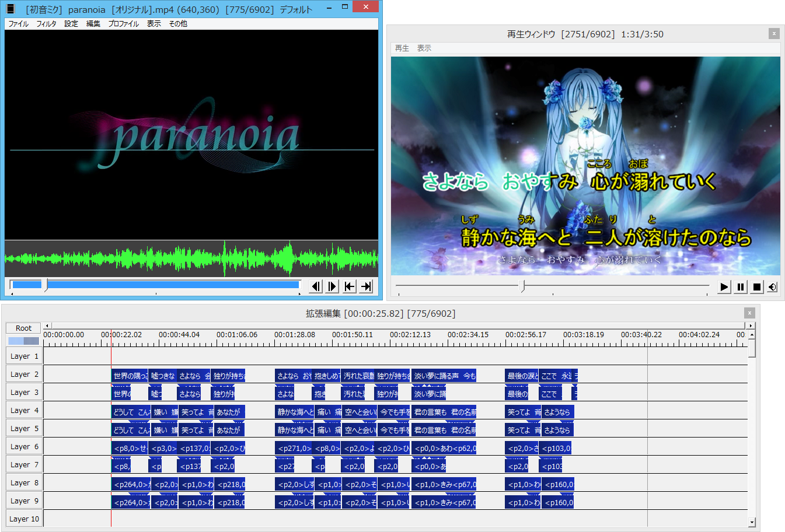The width and height of the screenshot is (785, 532).
Task: Open the 設定 menu
Action: [x=71, y=24]
